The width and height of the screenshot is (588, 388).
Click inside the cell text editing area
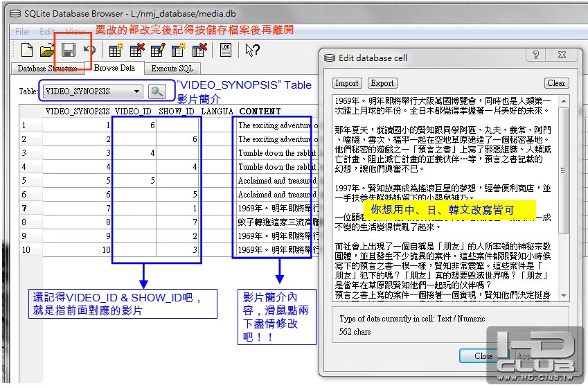pos(445,198)
